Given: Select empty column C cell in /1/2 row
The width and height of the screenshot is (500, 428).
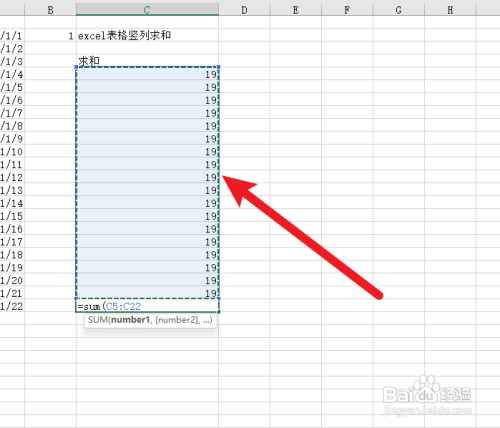Looking at the screenshot, I should tap(147, 48).
